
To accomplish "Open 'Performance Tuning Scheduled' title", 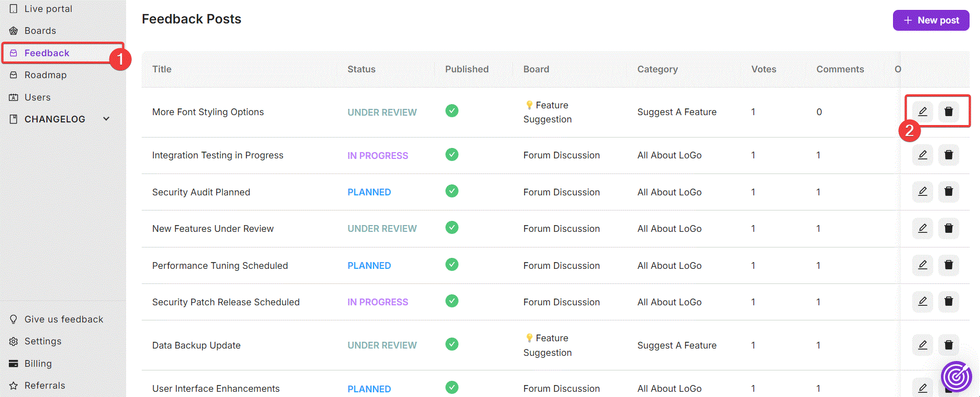I will 220,266.
